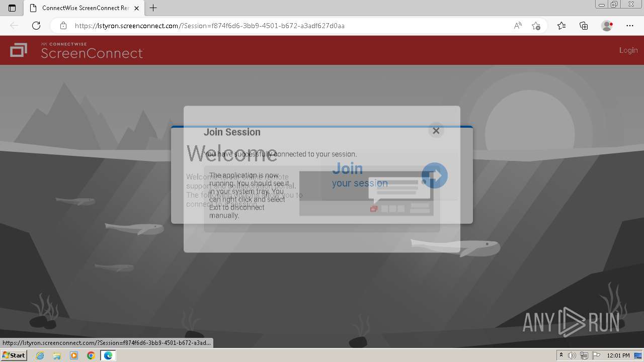Show hidden system tray icons

coord(561,355)
